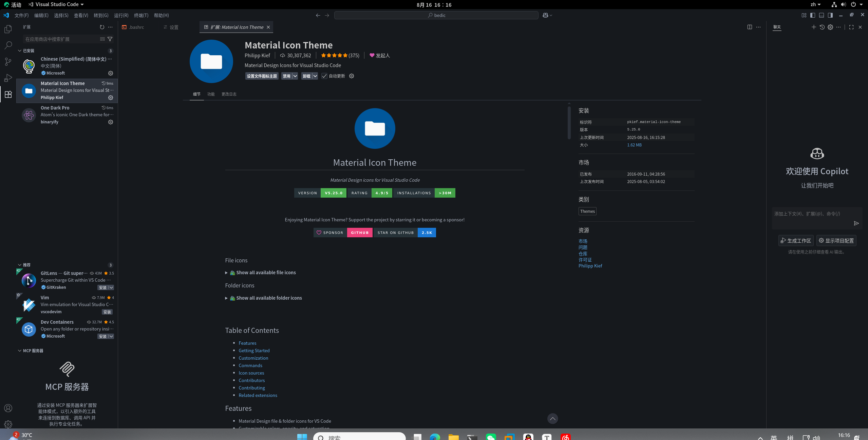The width and height of the screenshot is (868, 440).
Task: Toggle the auto update checkbox
Action: point(324,76)
